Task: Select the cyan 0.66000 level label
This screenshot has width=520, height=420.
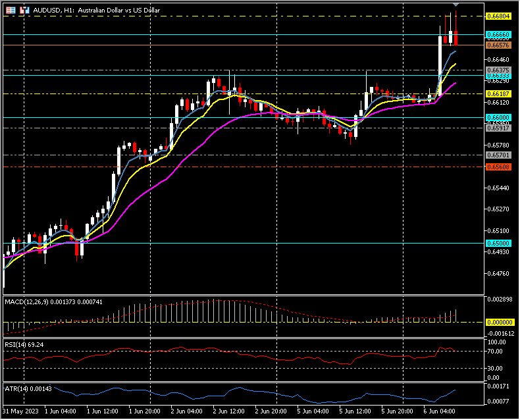Action: click(498, 117)
